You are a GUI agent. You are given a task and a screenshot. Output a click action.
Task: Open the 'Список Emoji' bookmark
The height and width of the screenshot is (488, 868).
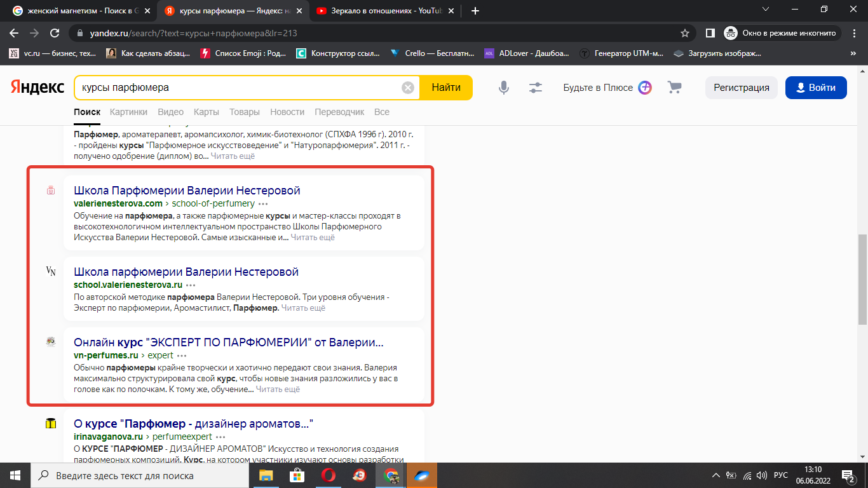click(x=243, y=53)
